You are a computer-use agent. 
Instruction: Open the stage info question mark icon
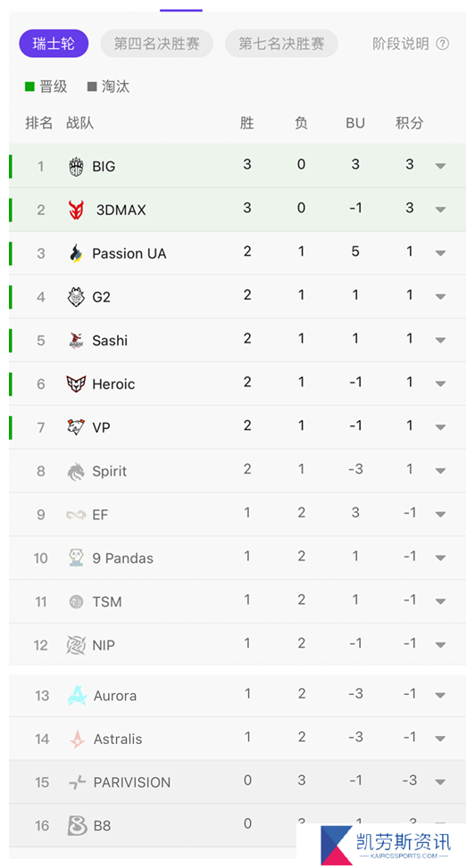[442, 44]
